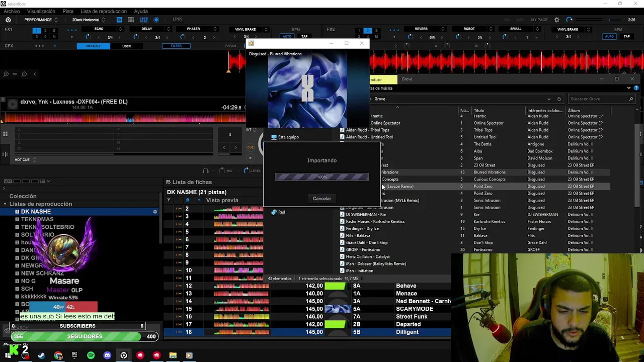Open Discord from the taskbar

[x=107, y=355]
